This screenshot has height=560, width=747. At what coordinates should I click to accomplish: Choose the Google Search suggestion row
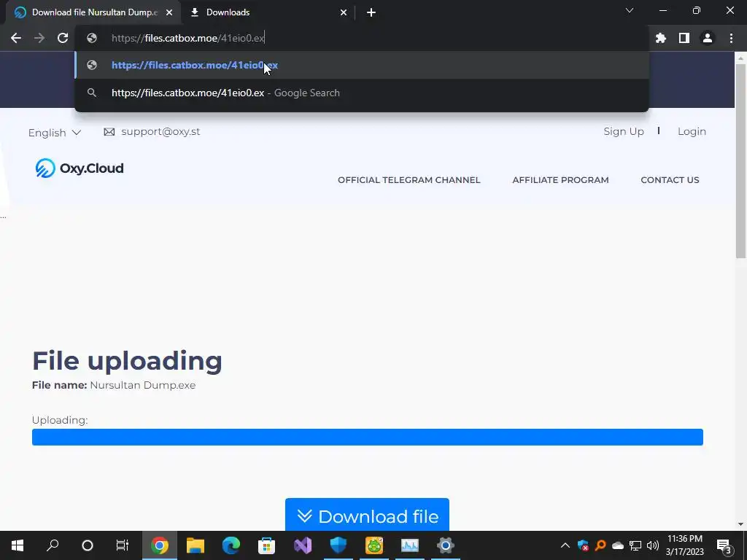(362, 93)
